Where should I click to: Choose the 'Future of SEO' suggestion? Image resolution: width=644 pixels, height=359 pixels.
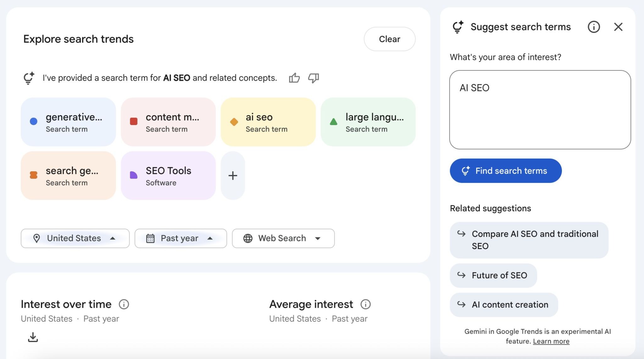click(x=493, y=275)
